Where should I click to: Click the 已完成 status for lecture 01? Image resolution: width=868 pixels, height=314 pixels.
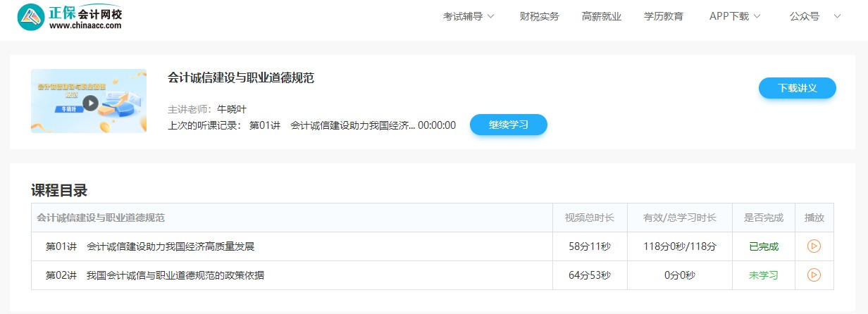tap(764, 246)
